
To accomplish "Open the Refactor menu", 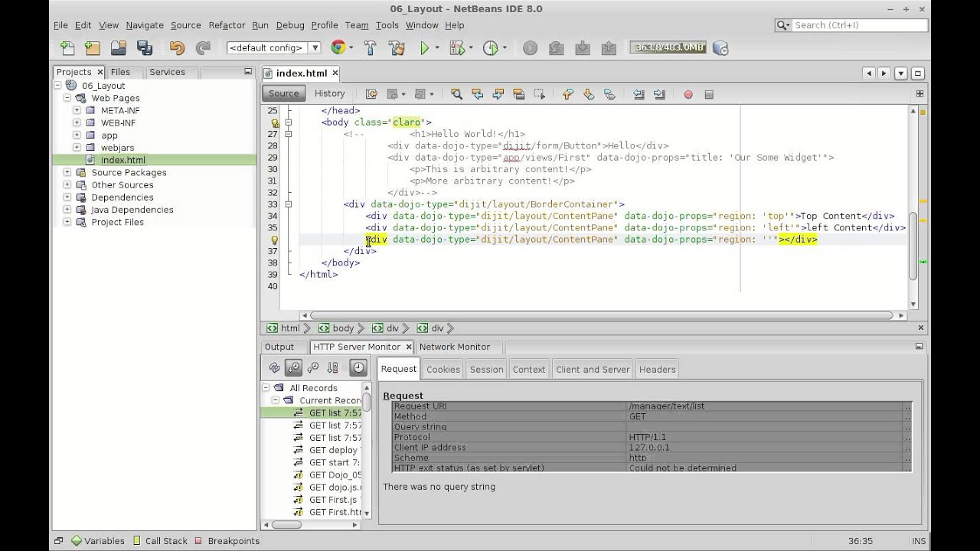I will (x=227, y=25).
